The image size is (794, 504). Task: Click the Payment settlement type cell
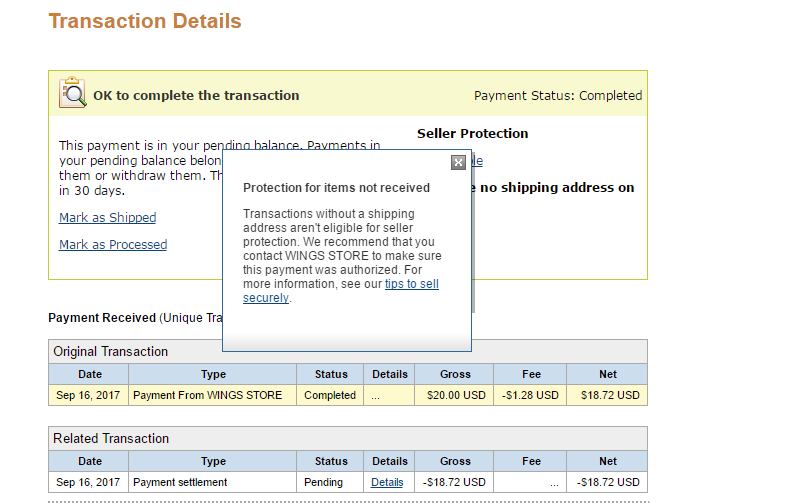(x=180, y=482)
